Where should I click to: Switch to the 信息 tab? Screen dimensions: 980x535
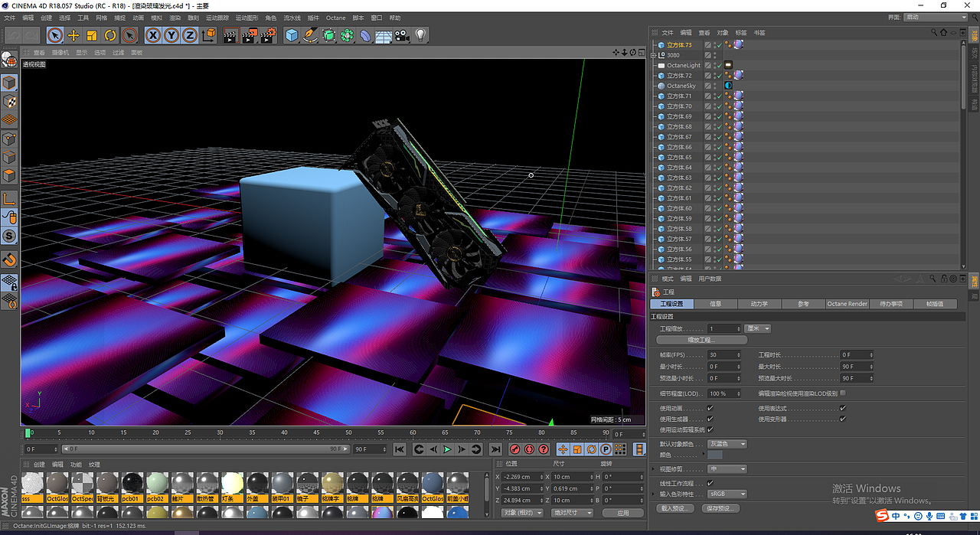pyautogui.click(x=716, y=304)
